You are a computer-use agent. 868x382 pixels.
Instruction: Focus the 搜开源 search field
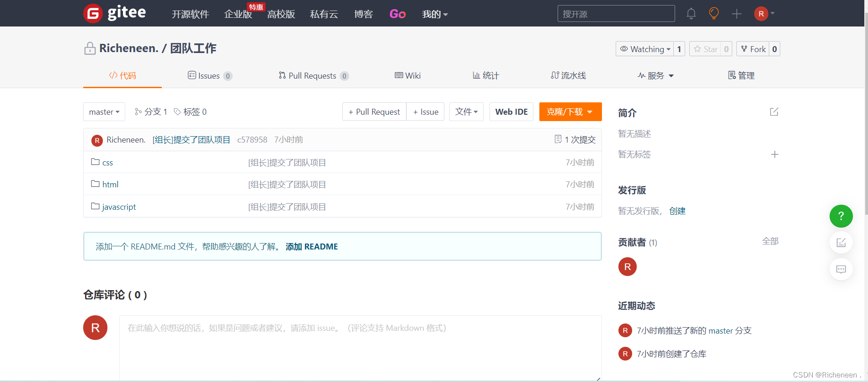pos(616,14)
